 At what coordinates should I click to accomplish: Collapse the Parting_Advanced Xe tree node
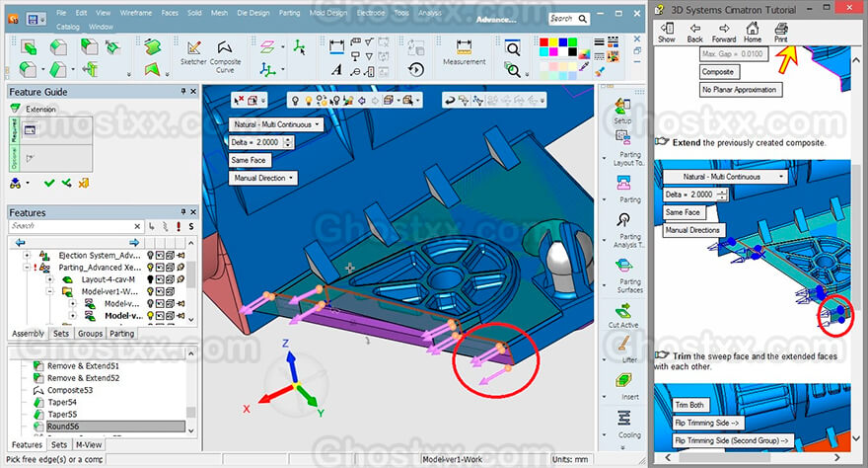click(x=27, y=268)
